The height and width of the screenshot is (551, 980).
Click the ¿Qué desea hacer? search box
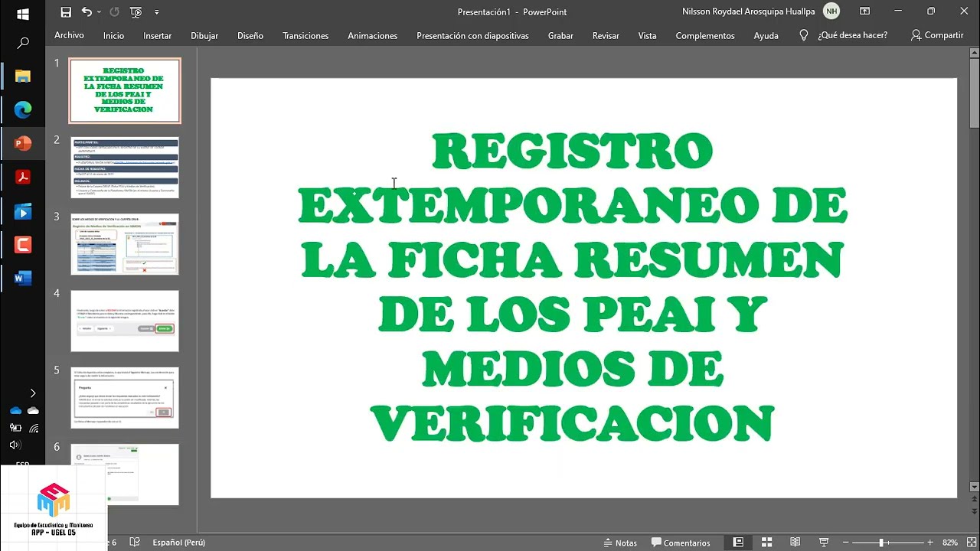852,35
